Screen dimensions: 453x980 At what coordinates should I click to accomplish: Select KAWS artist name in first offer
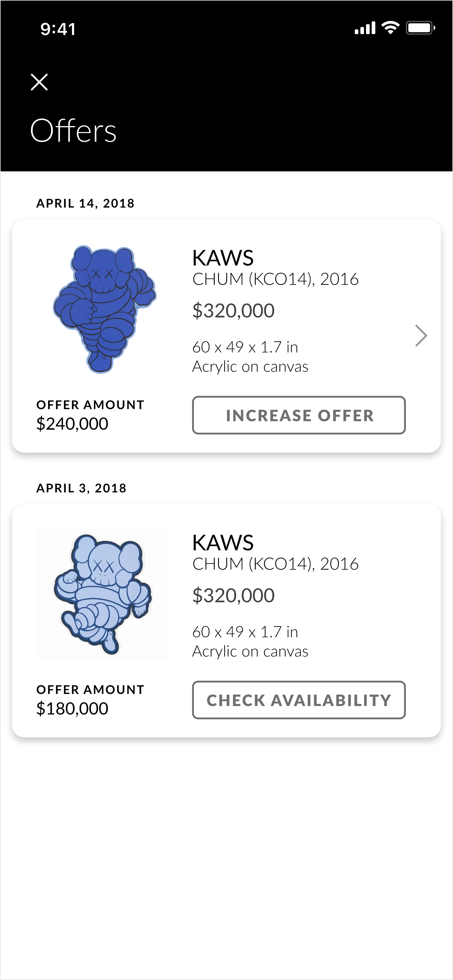coord(223,258)
